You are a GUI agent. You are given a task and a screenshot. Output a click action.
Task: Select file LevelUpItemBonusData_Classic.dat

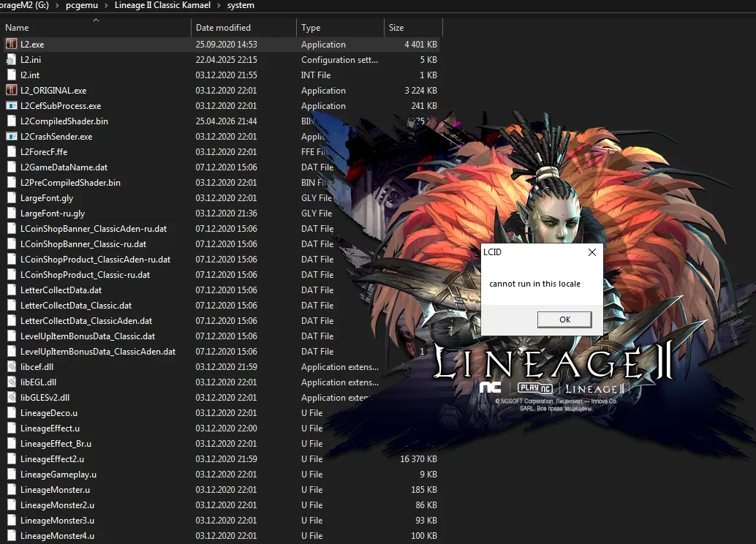[x=88, y=336]
